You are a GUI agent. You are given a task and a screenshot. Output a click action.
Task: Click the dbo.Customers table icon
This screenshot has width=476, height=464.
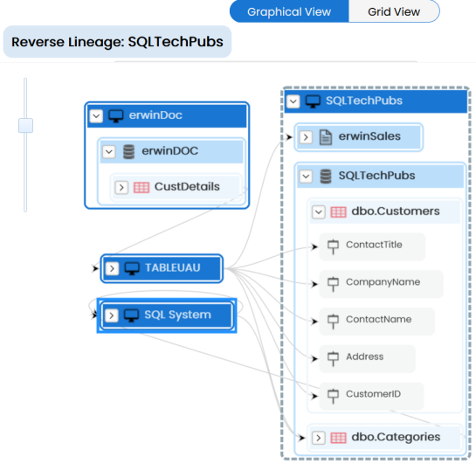coord(338,212)
